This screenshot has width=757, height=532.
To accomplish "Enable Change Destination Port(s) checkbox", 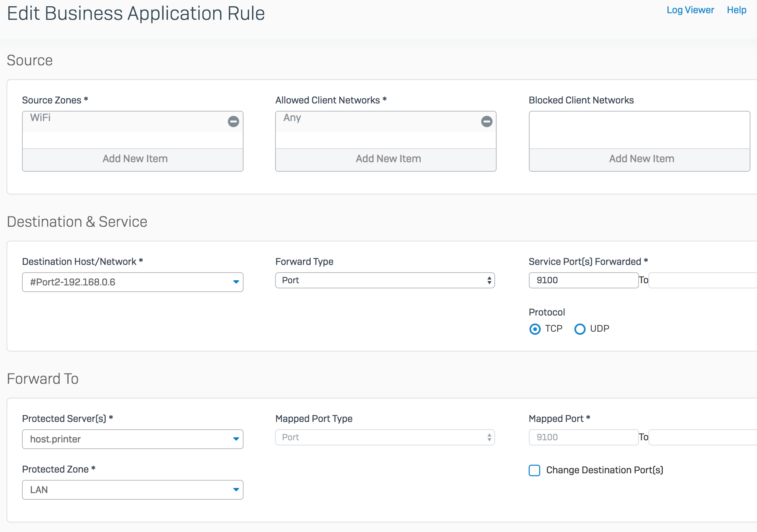I will click(x=534, y=470).
